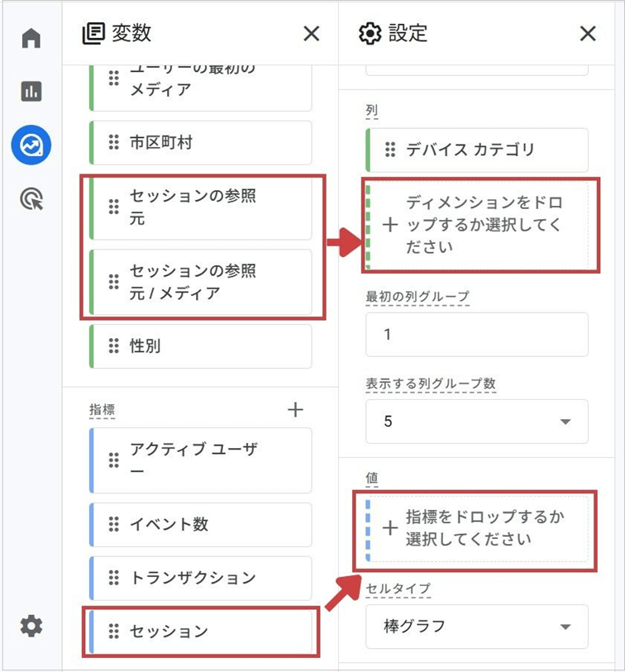
Task: Select the トランザクション metric
Action: [201, 578]
